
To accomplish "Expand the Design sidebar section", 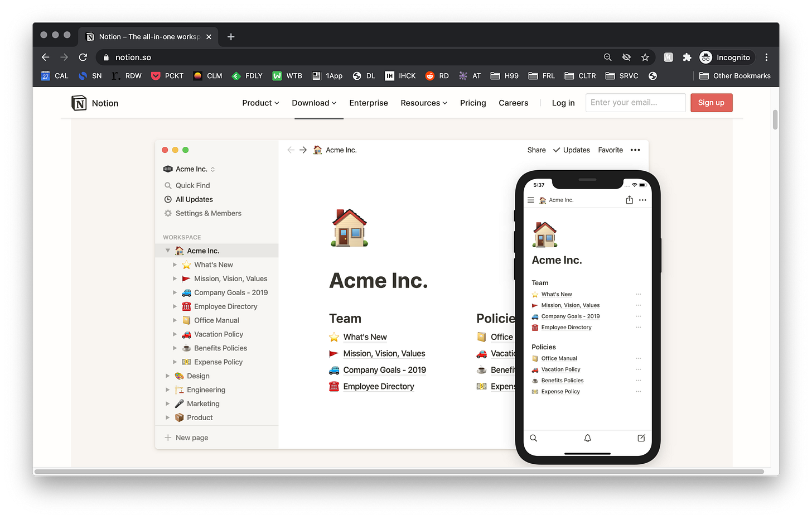I will click(x=167, y=376).
